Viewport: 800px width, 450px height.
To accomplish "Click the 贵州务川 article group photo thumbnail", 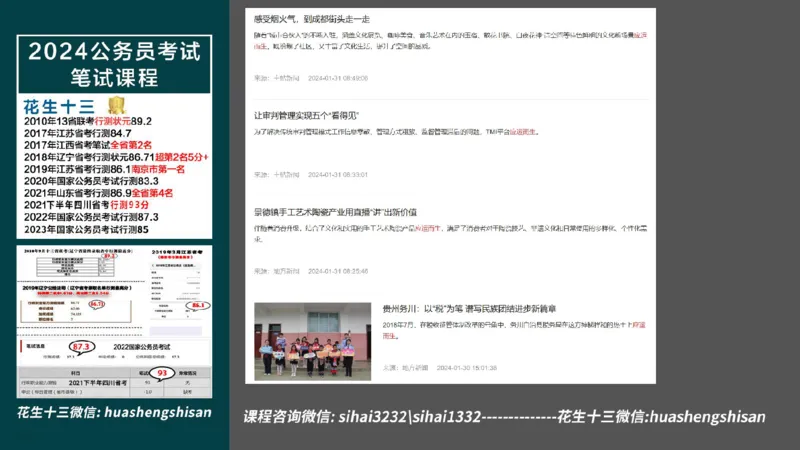I will (313, 341).
